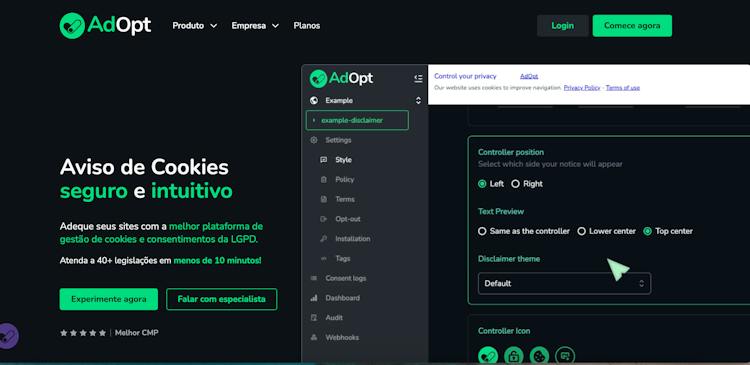Select the Left controller position
Screen dimensions: 750x365
[x=491, y=184]
